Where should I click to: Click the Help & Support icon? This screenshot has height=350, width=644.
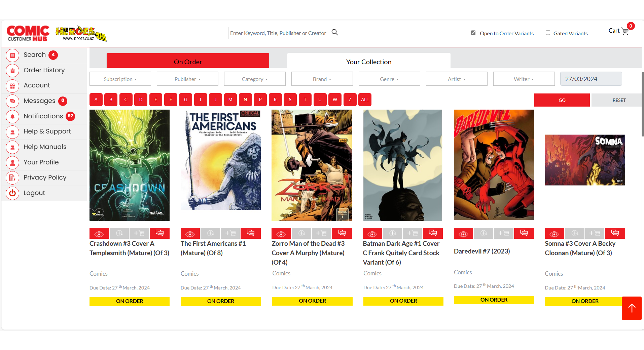[x=12, y=132]
